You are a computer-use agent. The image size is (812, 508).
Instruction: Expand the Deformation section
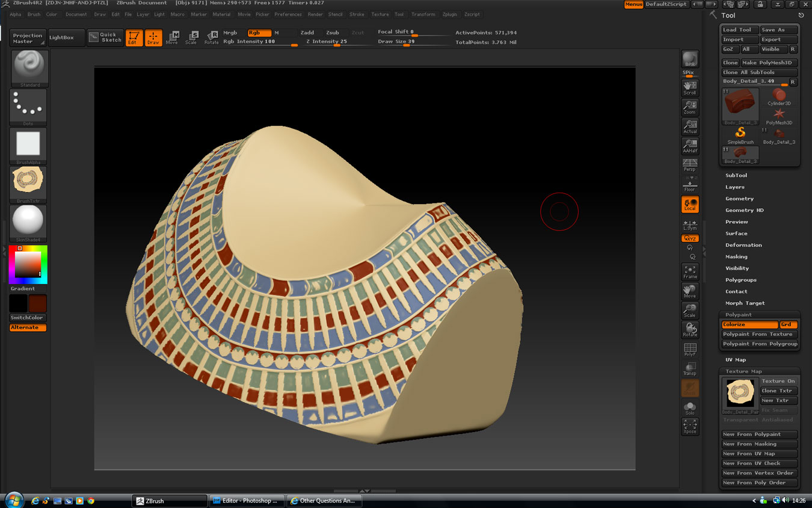pos(743,245)
